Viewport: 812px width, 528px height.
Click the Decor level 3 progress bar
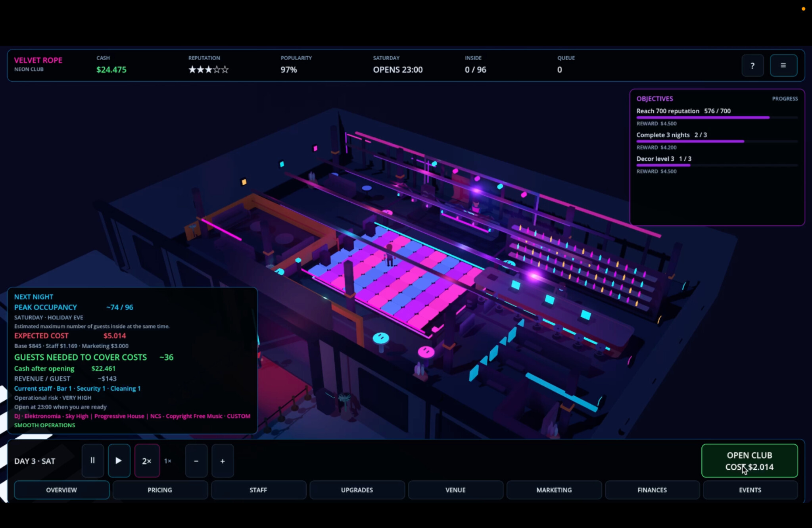pyautogui.click(x=717, y=165)
